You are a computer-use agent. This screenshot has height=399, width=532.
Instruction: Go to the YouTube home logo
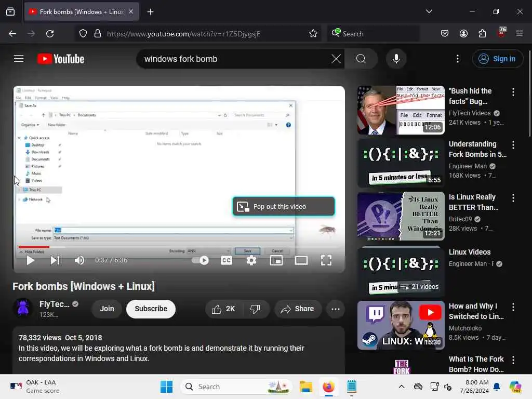pos(61,59)
